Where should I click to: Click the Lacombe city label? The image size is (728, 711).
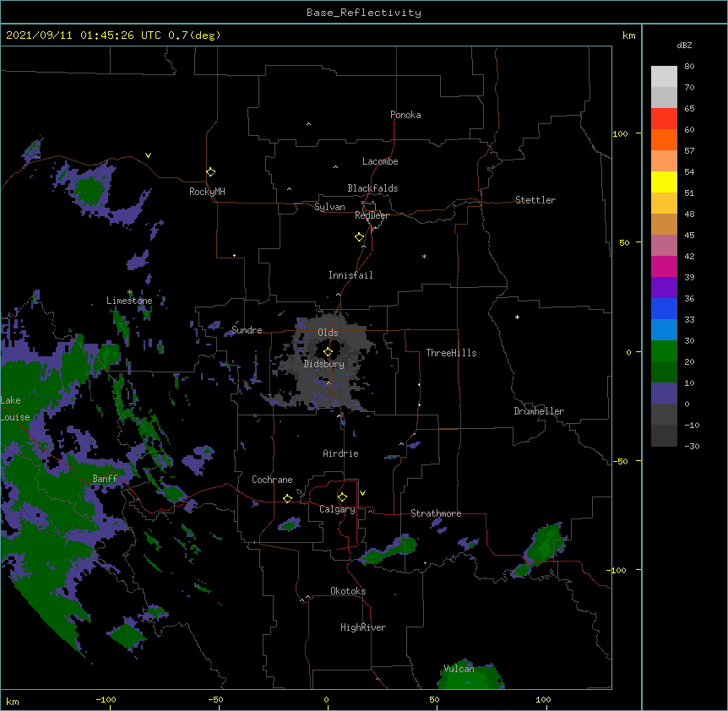[380, 161]
